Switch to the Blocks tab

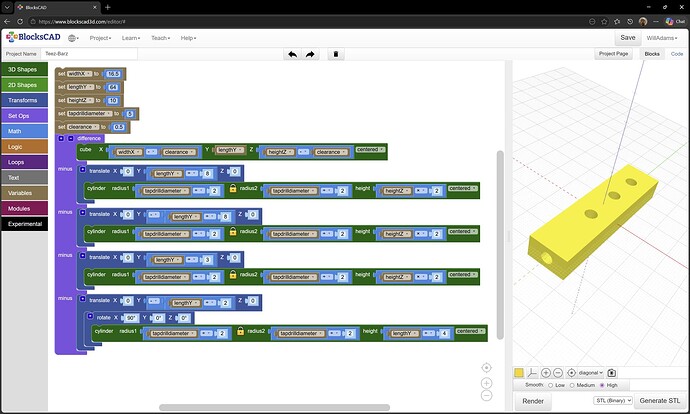click(x=652, y=54)
